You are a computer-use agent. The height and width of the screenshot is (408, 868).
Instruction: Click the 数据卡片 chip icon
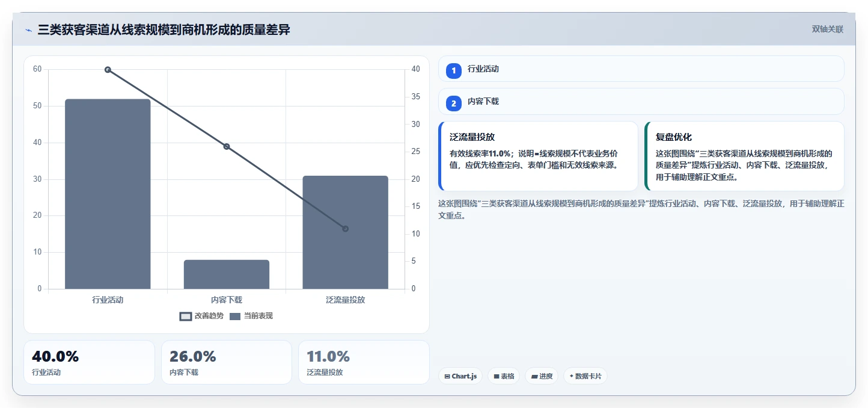(x=572, y=377)
